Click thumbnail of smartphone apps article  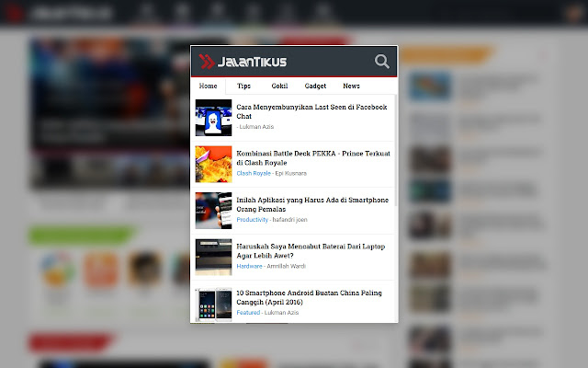coord(213,211)
